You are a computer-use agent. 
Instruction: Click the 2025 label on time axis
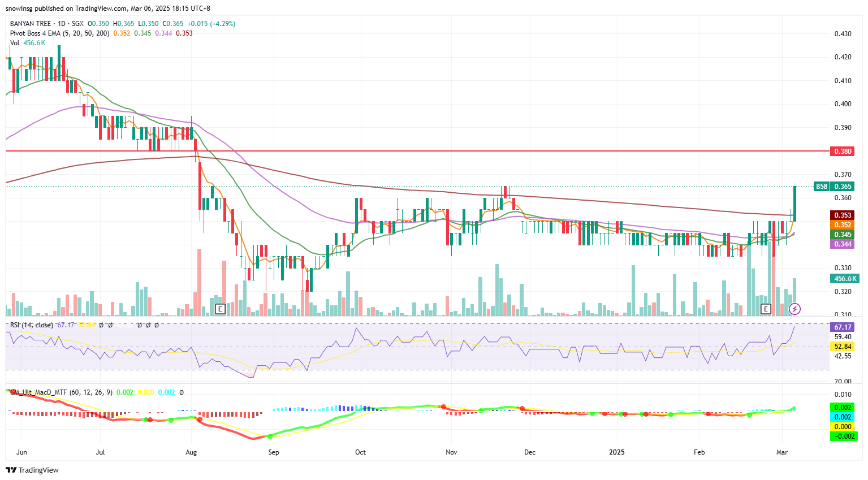617,452
